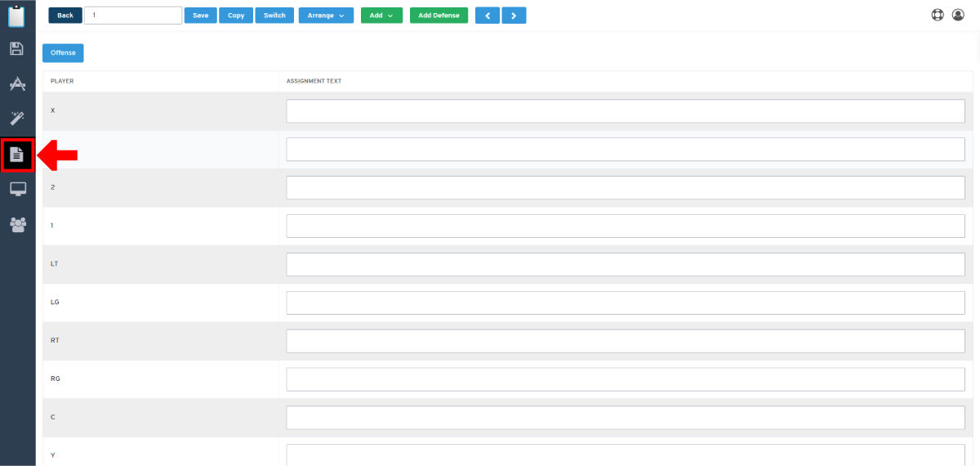Click the Copy button
The image size is (980, 466).
[x=236, y=16]
